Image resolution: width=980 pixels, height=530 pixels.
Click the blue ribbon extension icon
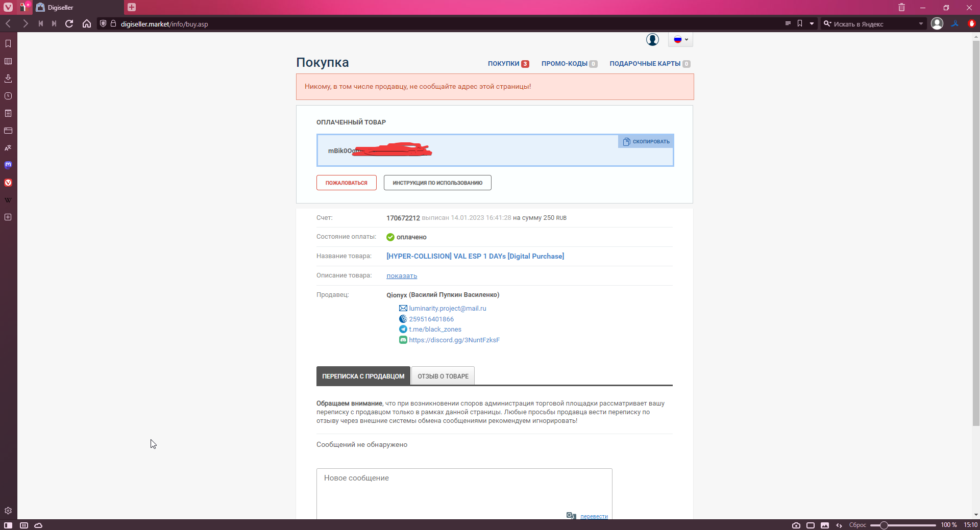point(954,23)
